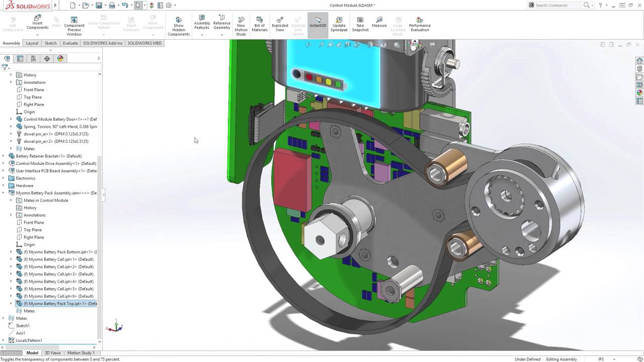This screenshot has width=644, height=362.
Task: Activate the Select cursor tool
Action: point(138,6)
